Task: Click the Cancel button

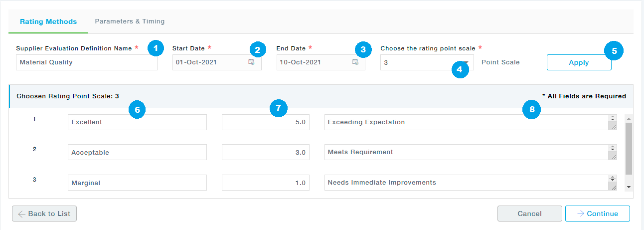Action: click(529, 214)
